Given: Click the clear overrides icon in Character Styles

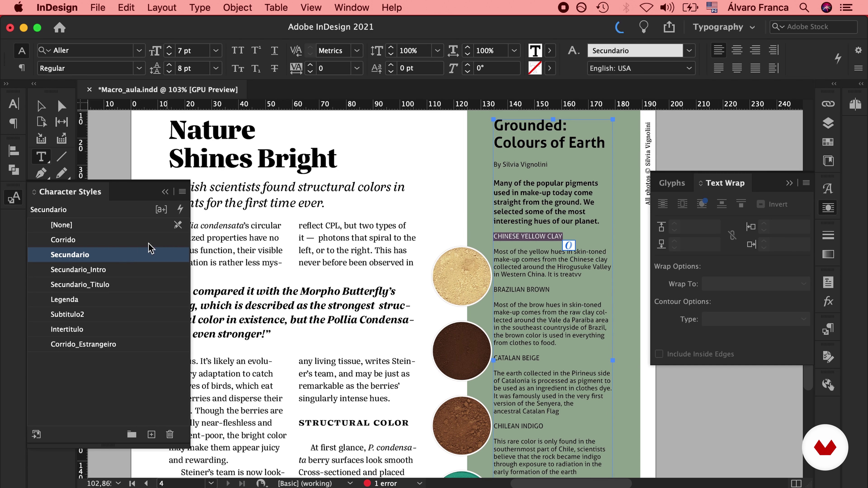Looking at the screenshot, I should [x=161, y=209].
